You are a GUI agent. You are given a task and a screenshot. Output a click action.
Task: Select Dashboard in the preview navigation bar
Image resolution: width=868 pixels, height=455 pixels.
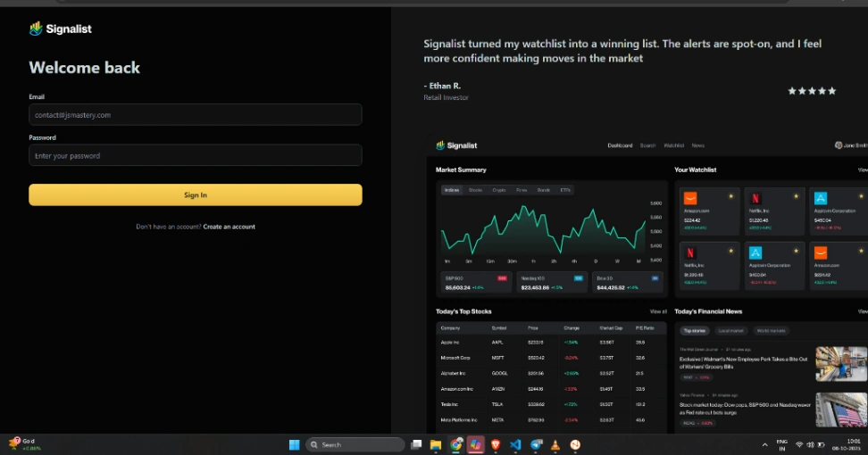[x=620, y=145]
